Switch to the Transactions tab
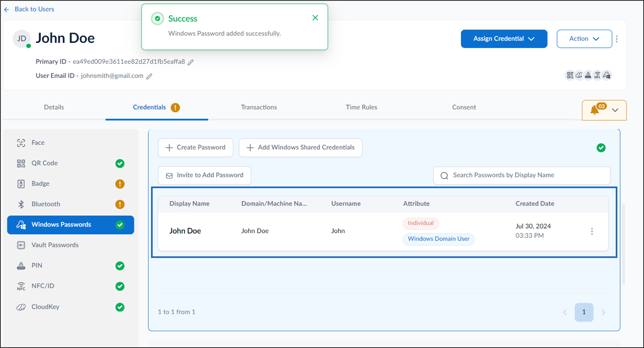The image size is (644, 348). tap(259, 107)
